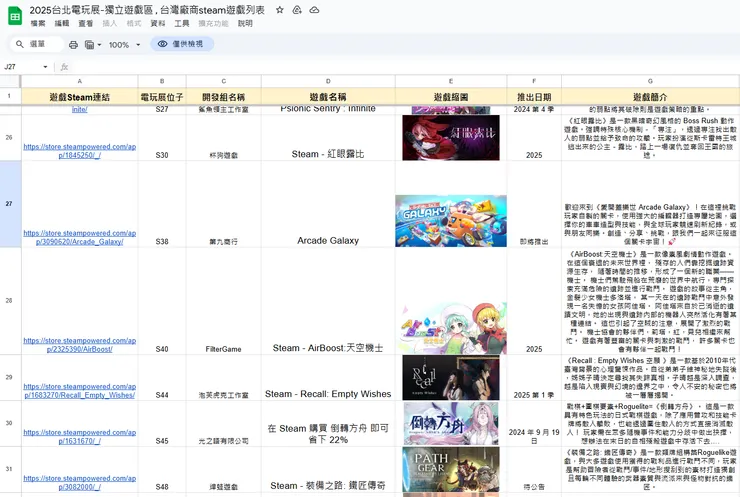Open the menu search box
The width and height of the screenshot is (740, 497).
tap(37, 44)
